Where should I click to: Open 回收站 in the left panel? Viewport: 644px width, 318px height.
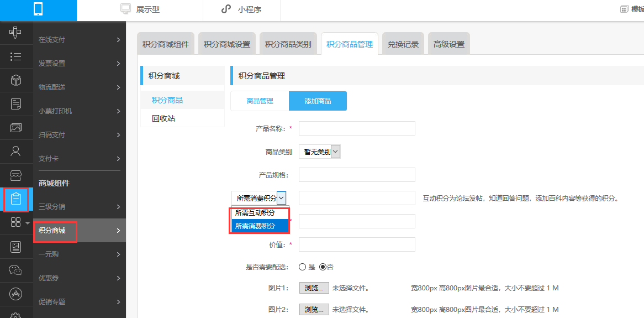[182, 118]
